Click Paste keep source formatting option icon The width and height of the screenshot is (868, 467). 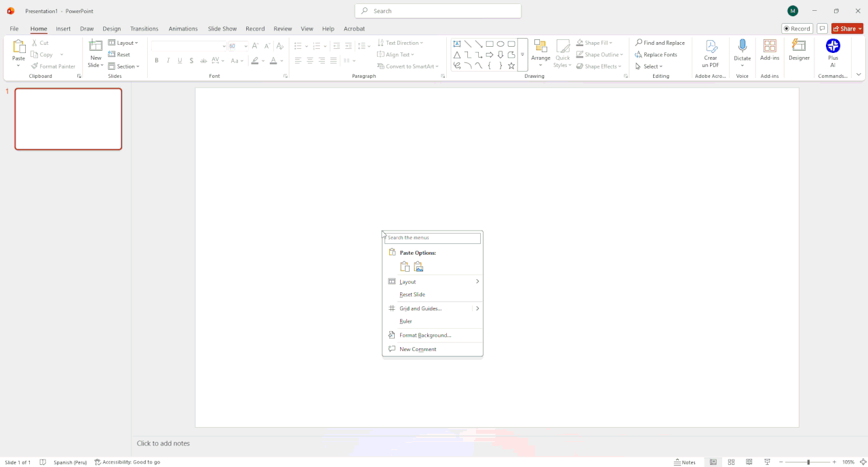405,267
